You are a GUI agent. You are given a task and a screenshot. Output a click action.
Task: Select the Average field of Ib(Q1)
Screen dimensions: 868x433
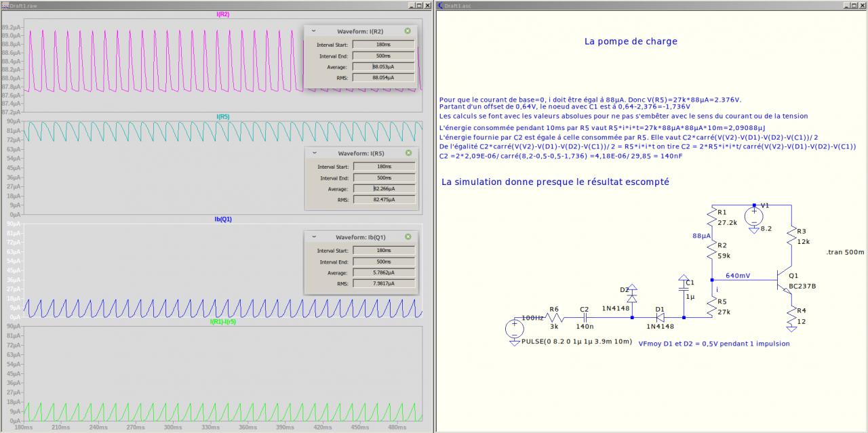(384, 272)
